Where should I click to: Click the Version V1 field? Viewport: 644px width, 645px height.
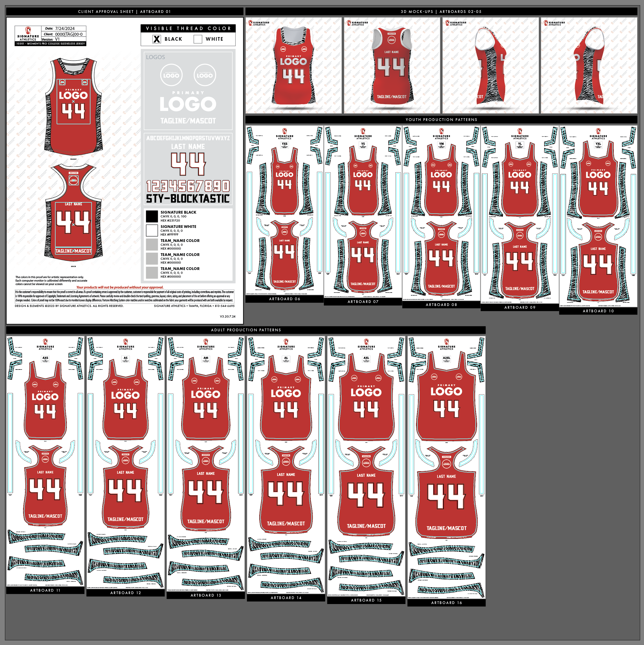tap(57, 39)
